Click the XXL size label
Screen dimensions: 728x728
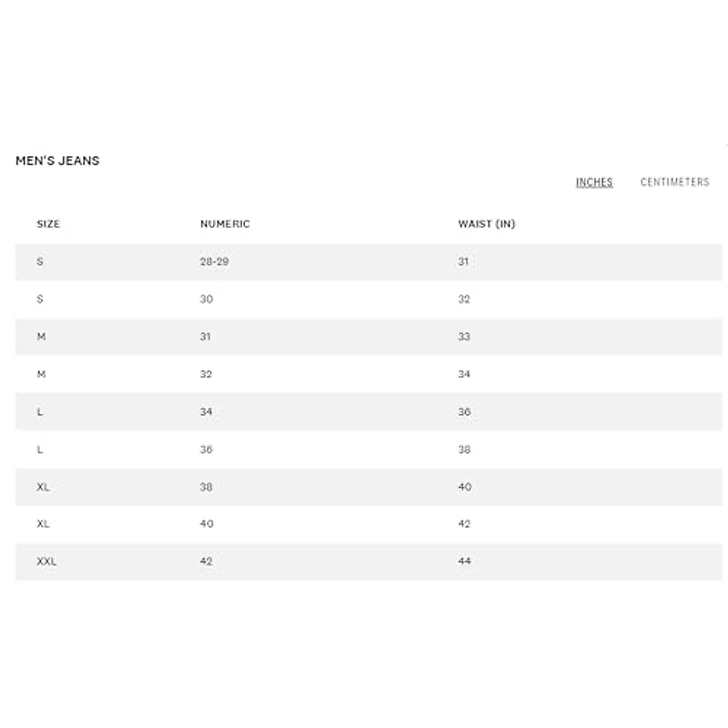pos(47,561)
